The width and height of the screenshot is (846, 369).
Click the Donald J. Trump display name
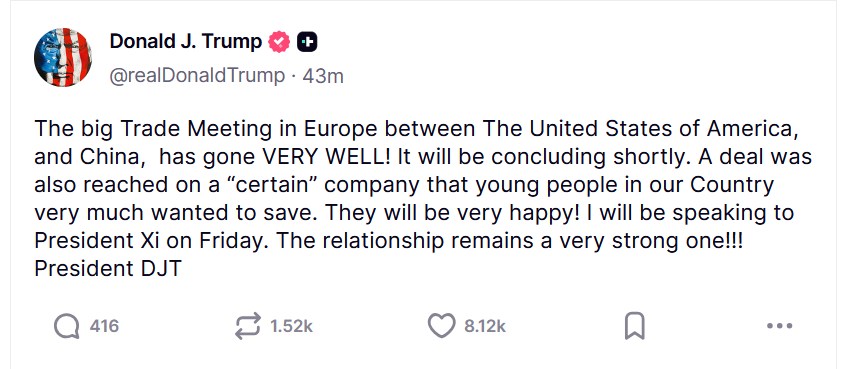pos(186,41)
